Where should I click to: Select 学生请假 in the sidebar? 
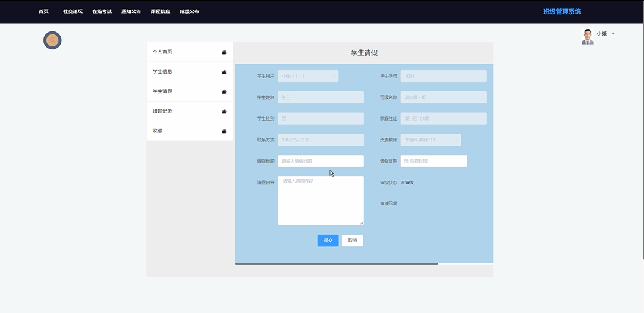[x=189, y=91]
